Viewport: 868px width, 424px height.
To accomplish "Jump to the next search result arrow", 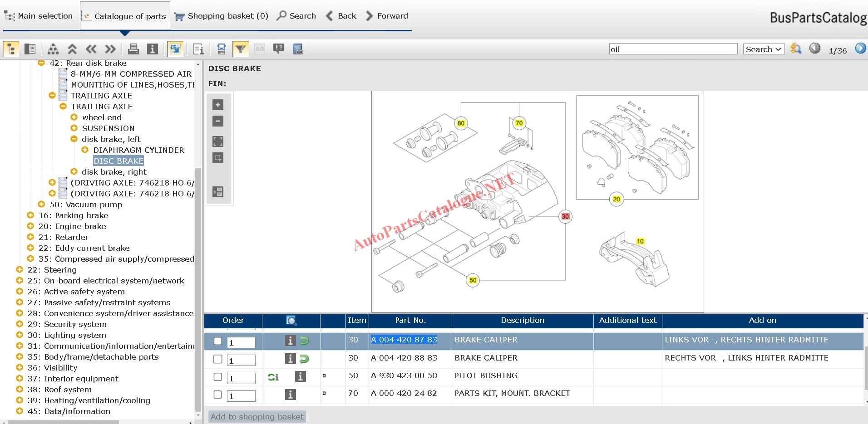I will coord(860,49).
